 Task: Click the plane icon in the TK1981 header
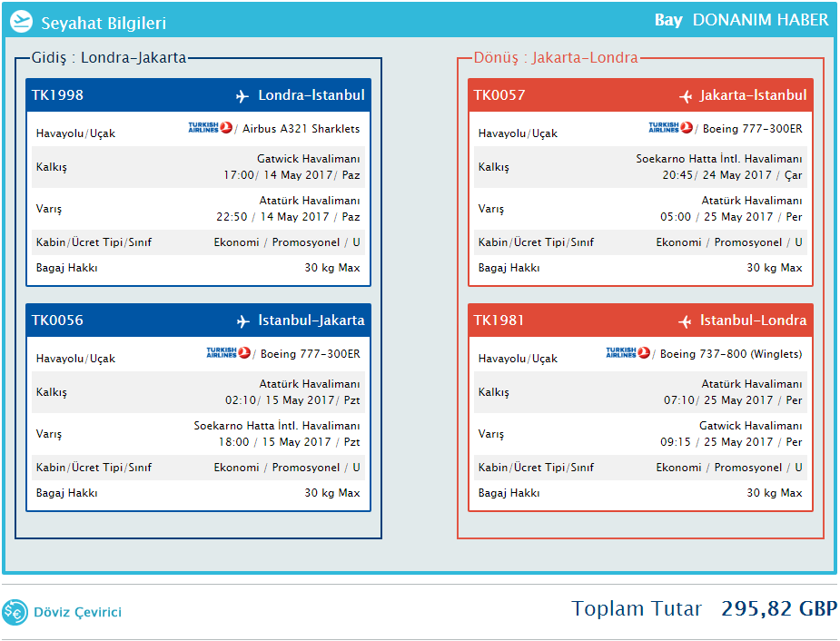click(x=685, y=321)
